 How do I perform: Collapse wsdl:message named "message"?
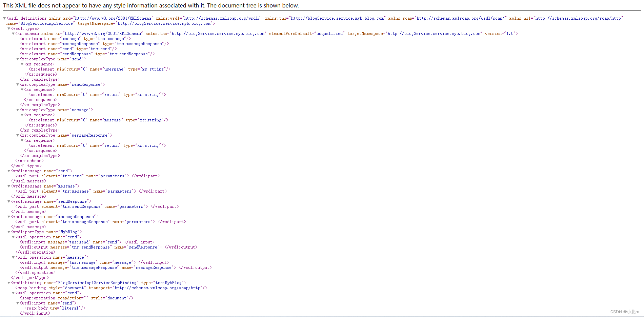[x=9, y=186]
